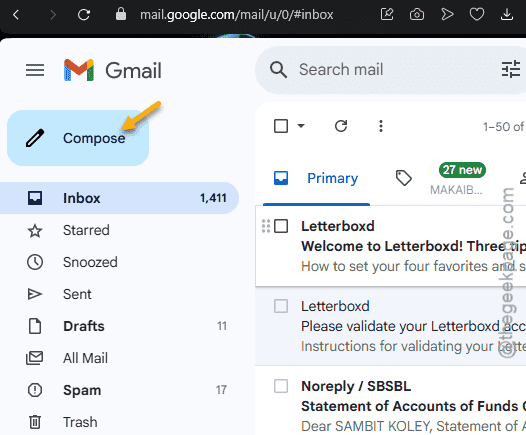Click the padlock site security icon
This screenshot has width=526, height=435.
pos(121,14)
